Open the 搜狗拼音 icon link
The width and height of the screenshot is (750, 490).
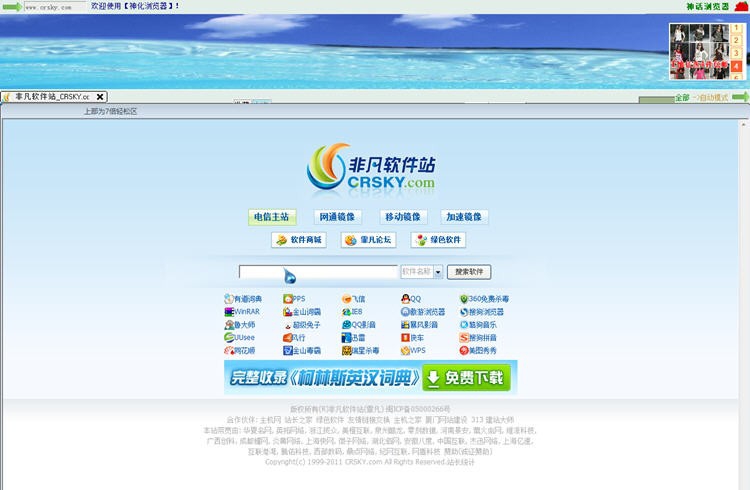[478, 338]
